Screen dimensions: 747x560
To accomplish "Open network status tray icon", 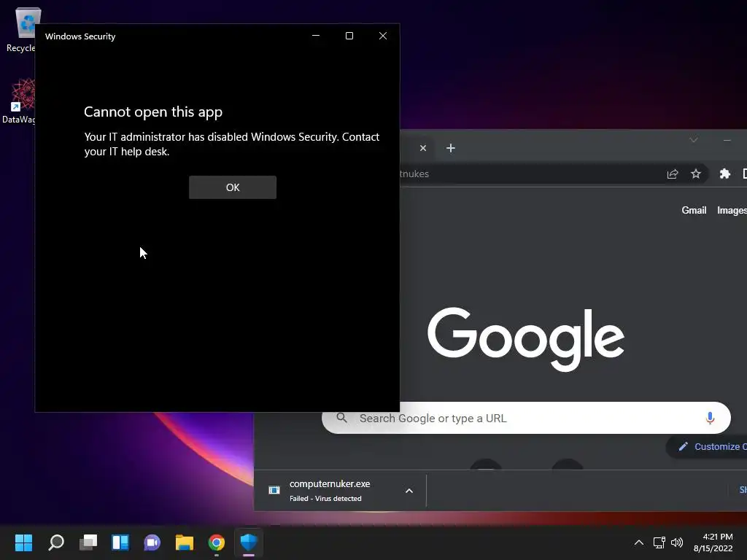I will coord(659,542).
